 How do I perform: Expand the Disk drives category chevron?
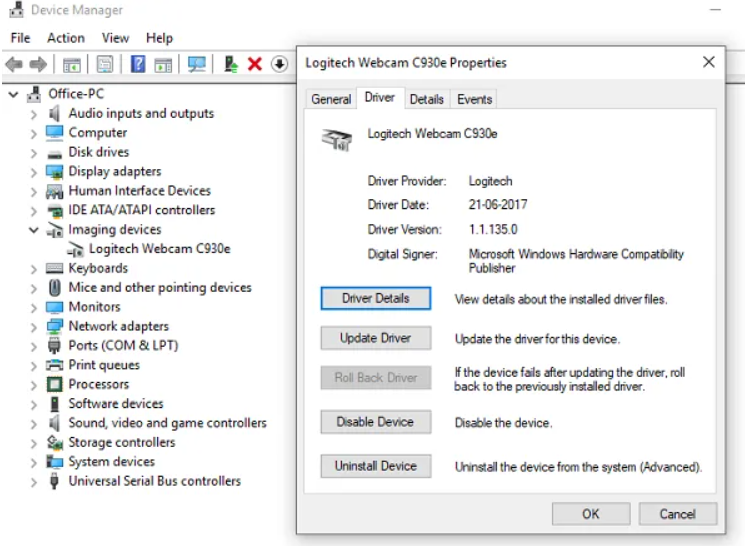(33, 153)
